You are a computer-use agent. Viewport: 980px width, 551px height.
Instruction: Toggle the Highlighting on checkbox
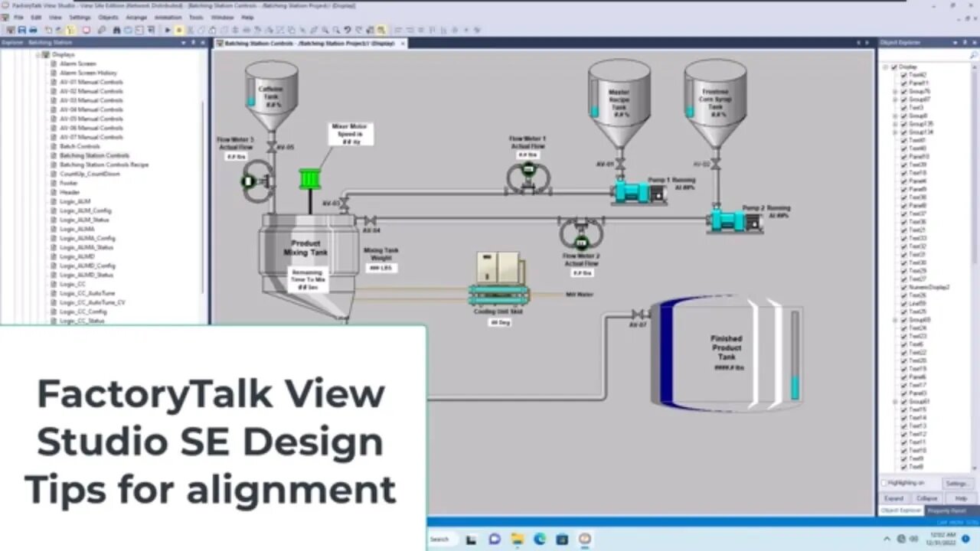point(884,483)
